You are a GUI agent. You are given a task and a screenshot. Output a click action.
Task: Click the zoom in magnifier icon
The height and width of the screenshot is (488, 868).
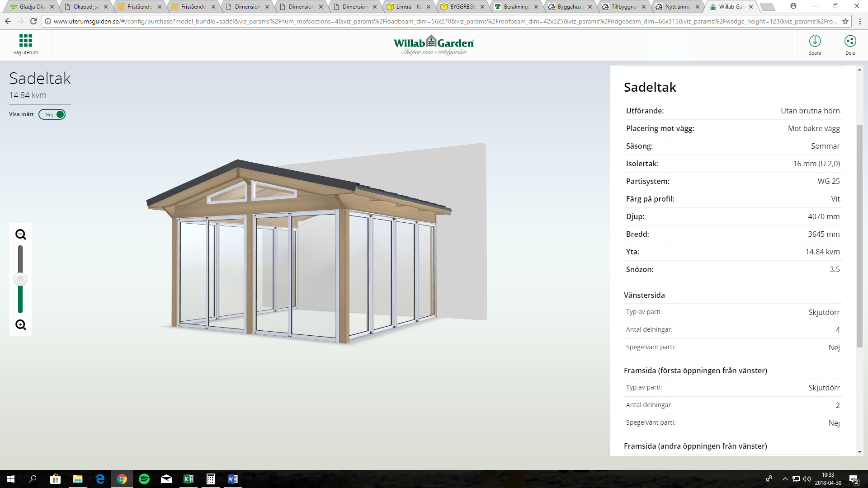(x=20, y=325)
